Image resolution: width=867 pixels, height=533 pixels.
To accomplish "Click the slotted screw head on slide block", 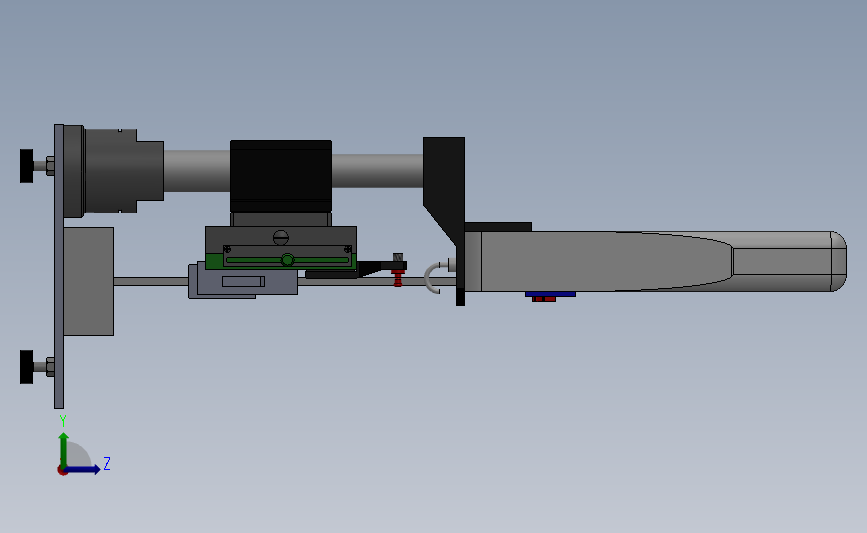I will [281, 238].
